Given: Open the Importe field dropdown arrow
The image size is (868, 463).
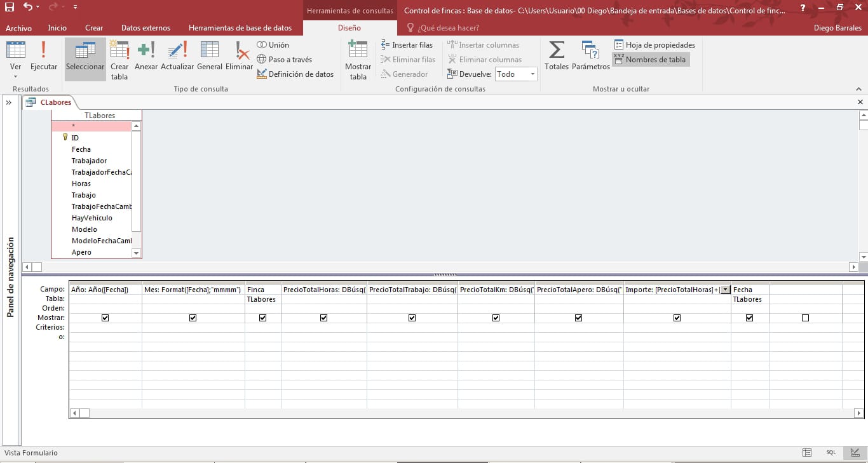Looking at the screenshot, I should pos(725,290).
